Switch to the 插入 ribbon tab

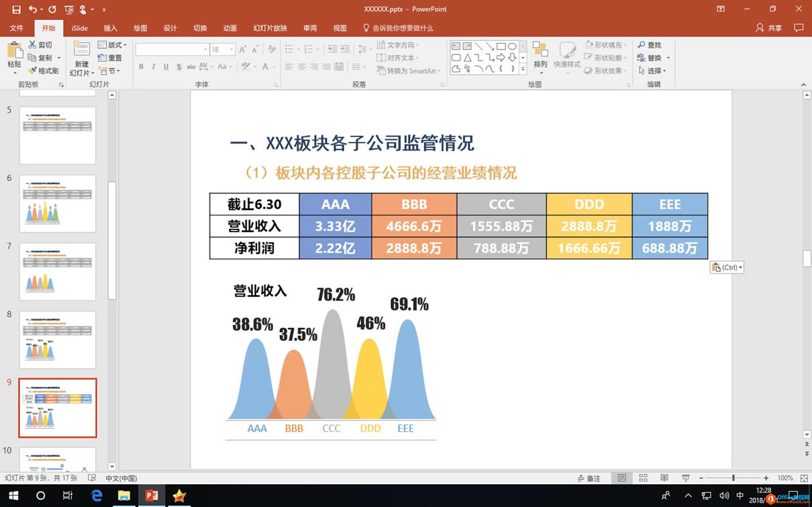click(110, 28)
